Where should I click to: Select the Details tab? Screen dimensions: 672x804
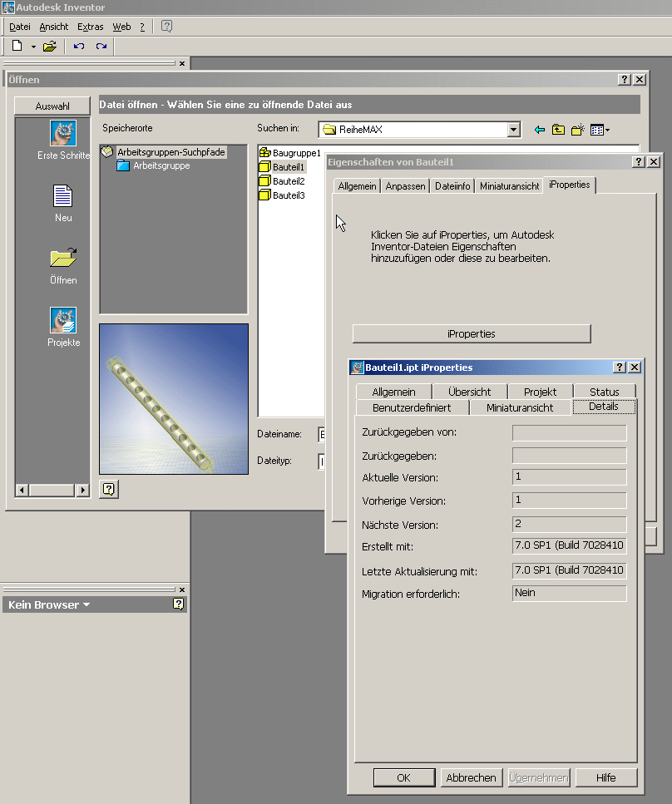[603, 406]
